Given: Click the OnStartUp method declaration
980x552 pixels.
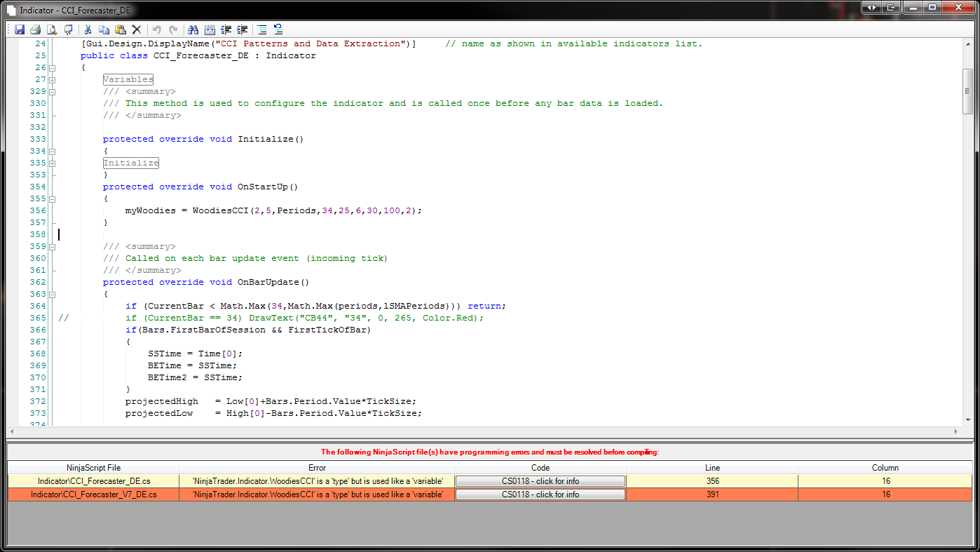Looking at the screenshot, I should click(200, 187).
